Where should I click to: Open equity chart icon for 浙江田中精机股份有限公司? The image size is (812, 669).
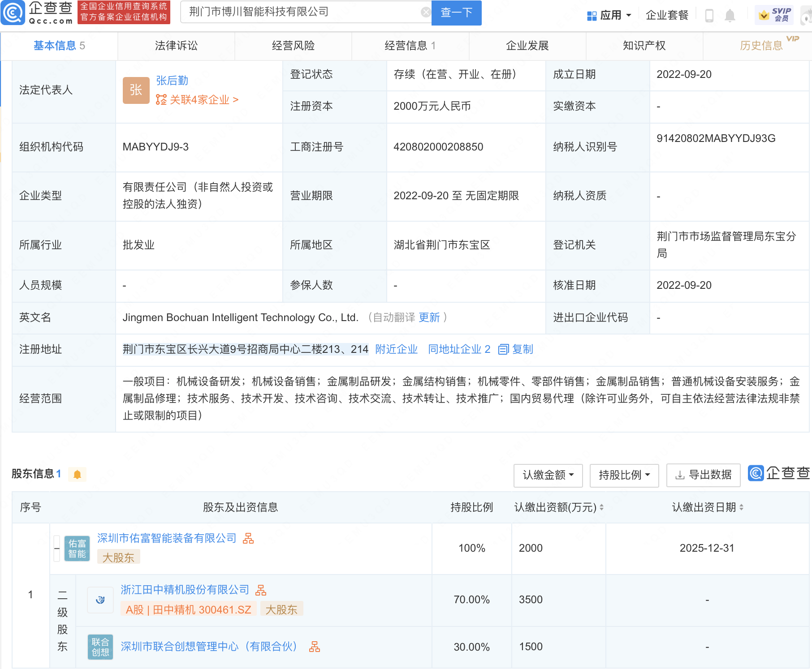[261, 590]
